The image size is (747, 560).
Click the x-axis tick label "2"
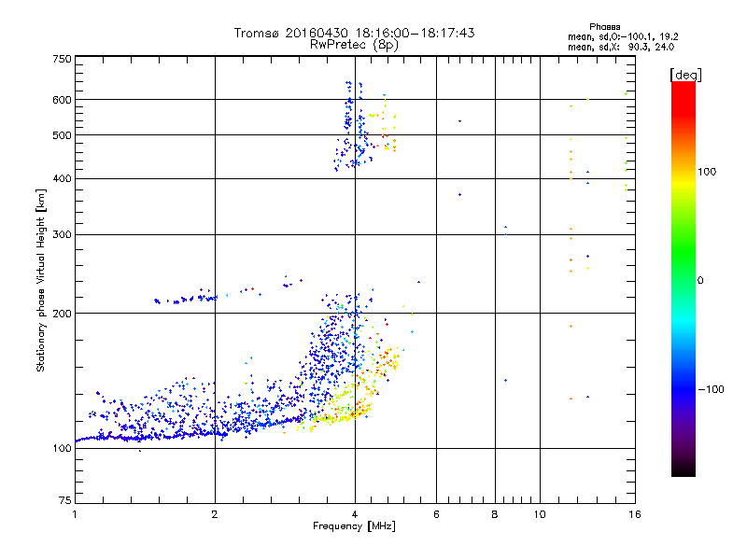click(215, 514)
